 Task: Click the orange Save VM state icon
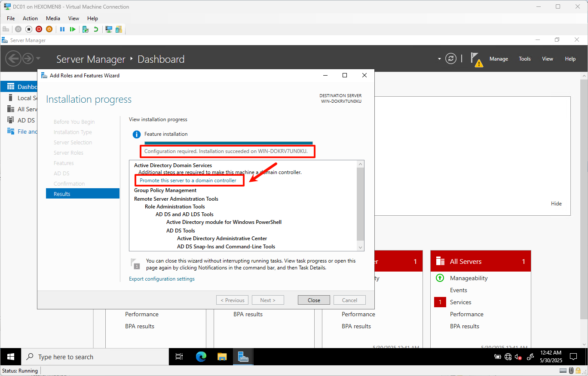point(49,29)
